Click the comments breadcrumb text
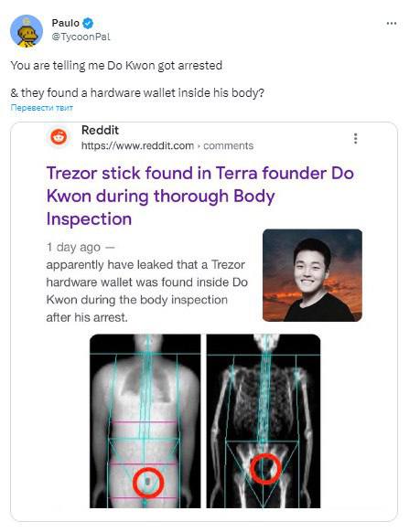Viewport: 409px width, 532px height. (x=228, y=146)
